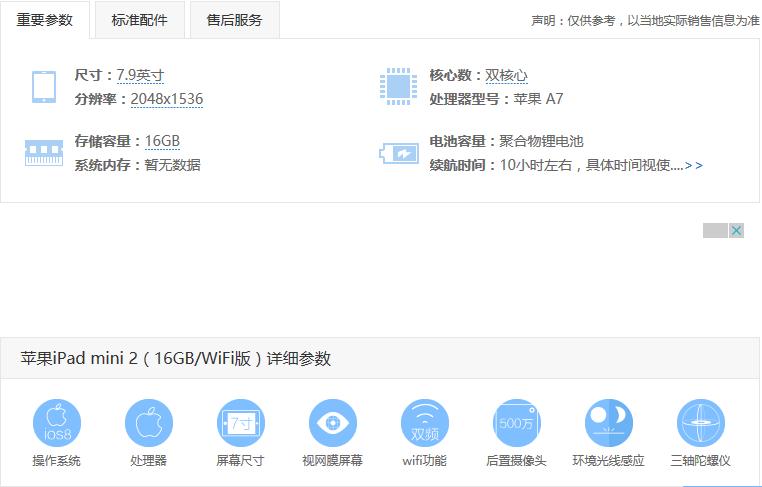Close the advertisement with the X button
The height and width of the screenshot is (487, 762).
click(x=736, y=230)
